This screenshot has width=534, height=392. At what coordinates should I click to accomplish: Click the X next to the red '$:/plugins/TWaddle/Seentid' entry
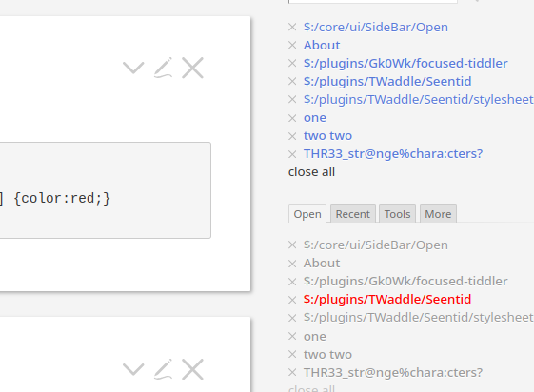292,300
